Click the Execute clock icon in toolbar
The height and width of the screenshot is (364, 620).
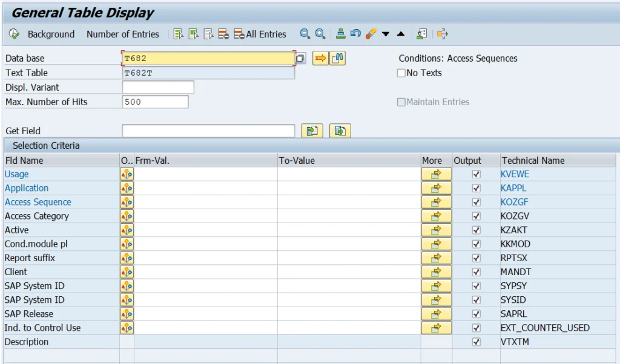pos(14,34)
